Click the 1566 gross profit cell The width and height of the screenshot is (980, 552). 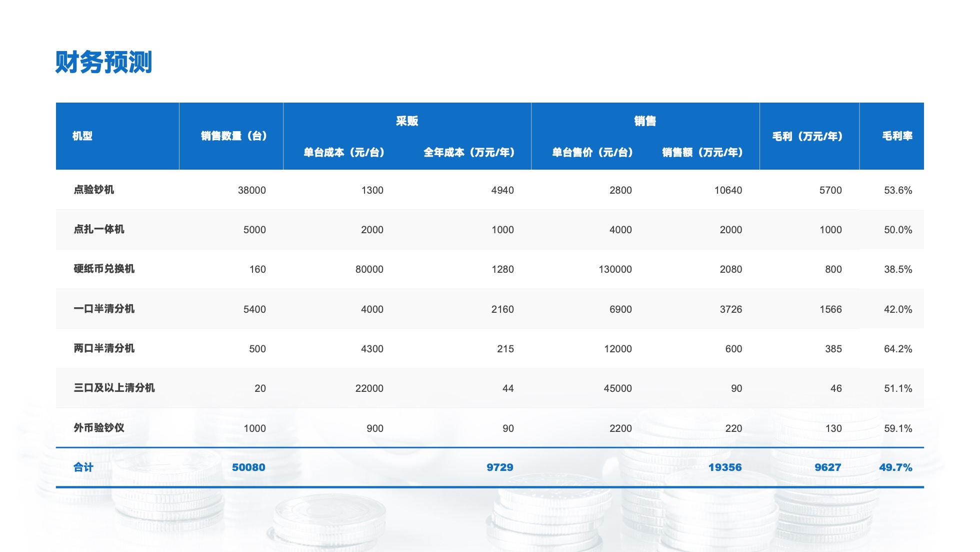click(830, 309)
